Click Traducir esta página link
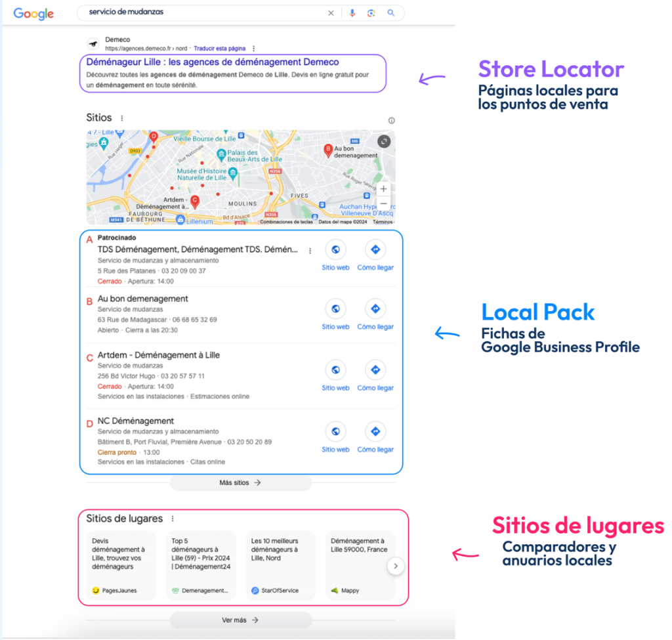Image resolution: width=672 pixels, height=640 pixels. 219,49
